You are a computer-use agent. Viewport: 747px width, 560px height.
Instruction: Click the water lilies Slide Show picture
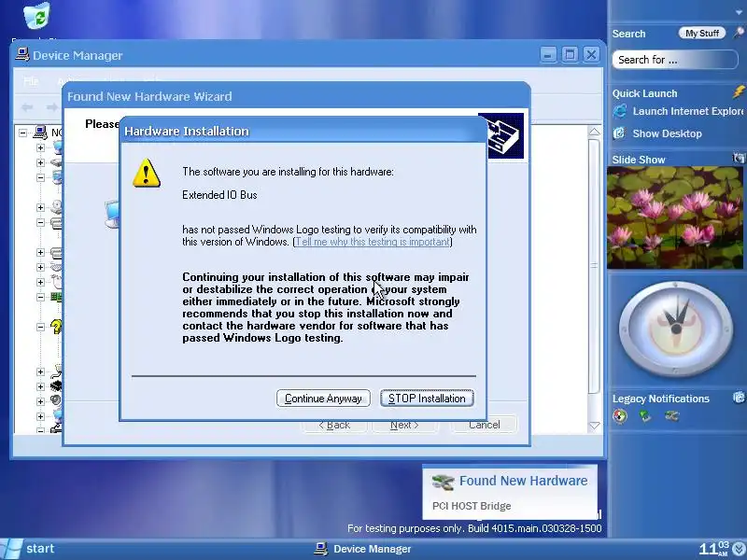coord(675,217)
